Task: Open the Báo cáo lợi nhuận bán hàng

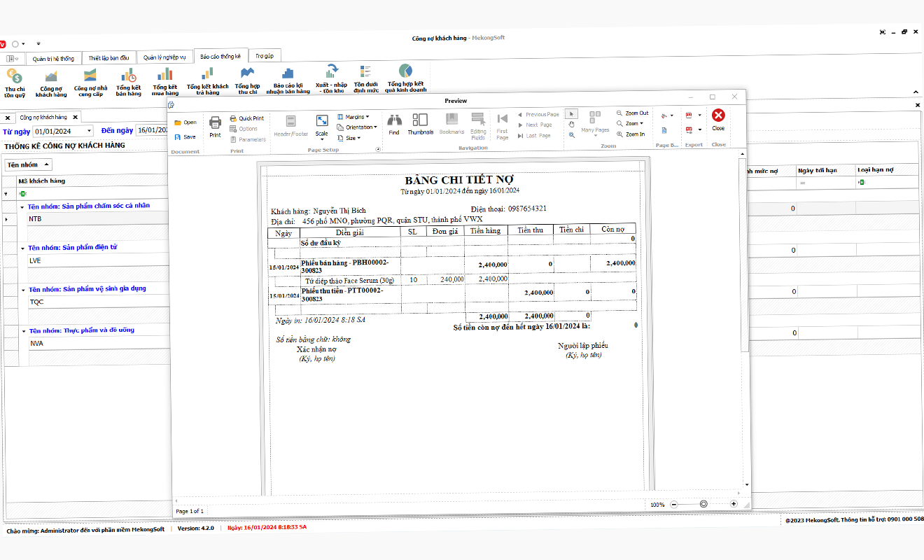Action: [x=288, y=80]
